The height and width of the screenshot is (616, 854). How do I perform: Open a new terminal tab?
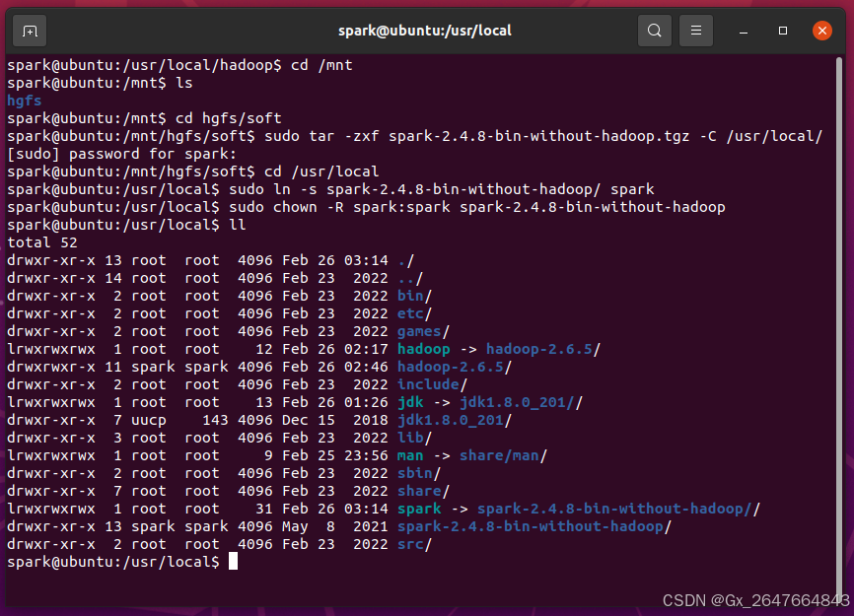tap(30, 31)
